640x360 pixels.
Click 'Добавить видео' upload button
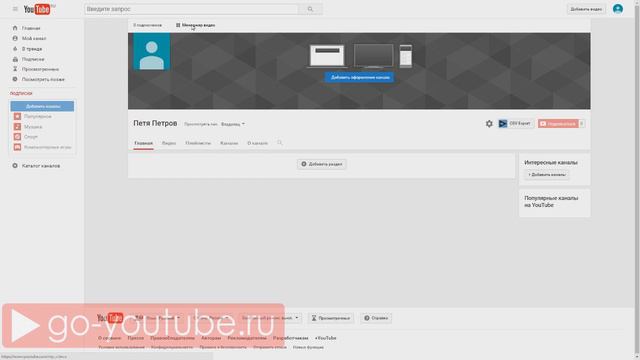click(586, 9)
